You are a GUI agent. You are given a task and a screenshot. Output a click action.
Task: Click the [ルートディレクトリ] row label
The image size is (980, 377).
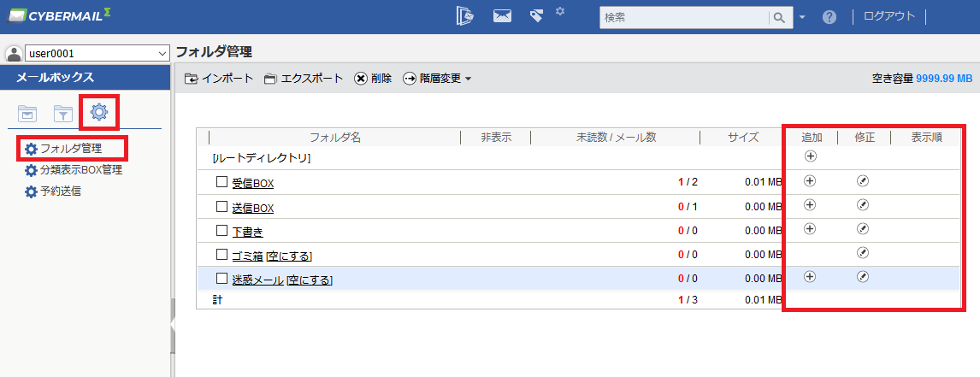tap(262, 158)
